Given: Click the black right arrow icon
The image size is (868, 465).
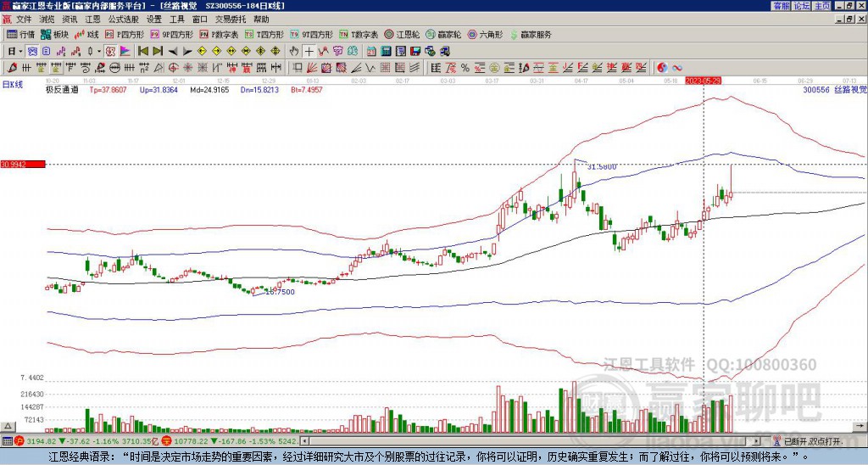Looking at the screenshot, I should [x=187, y=51].
